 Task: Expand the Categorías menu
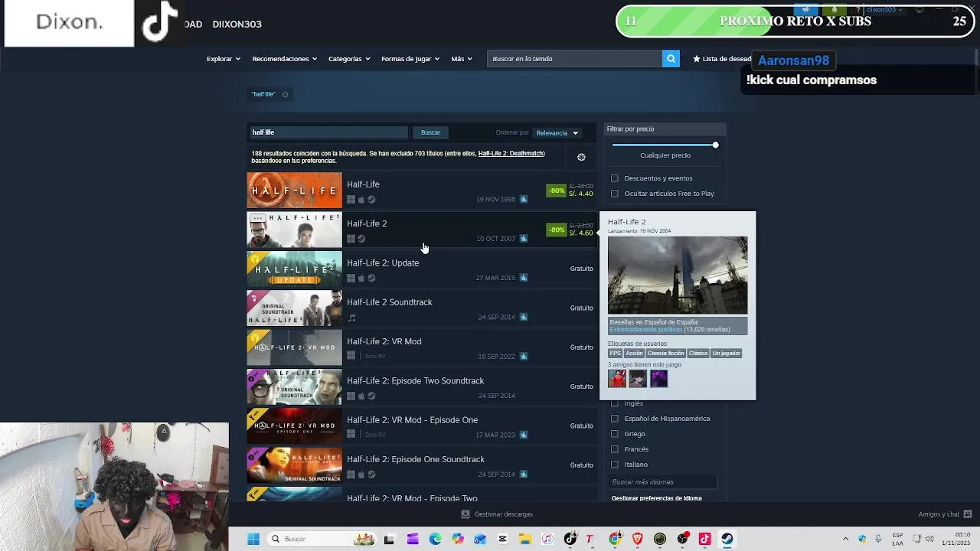pos(349,59)
